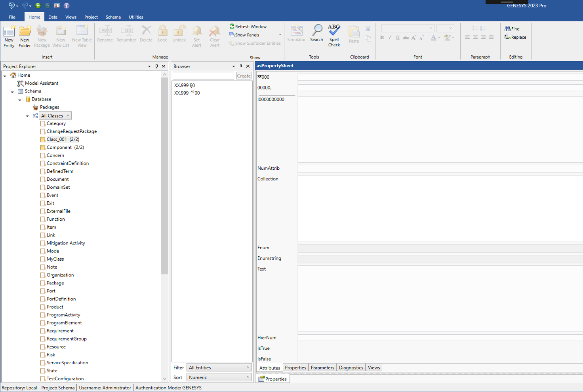Switch to the Diagnostics tab

pyautogui.click(x=351, y=367)
